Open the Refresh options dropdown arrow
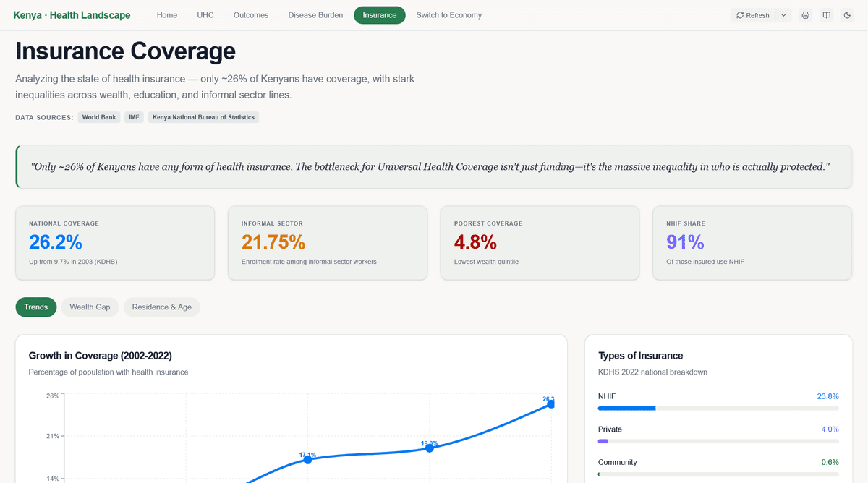Viewport: 868px width, 483px height. 784,15
